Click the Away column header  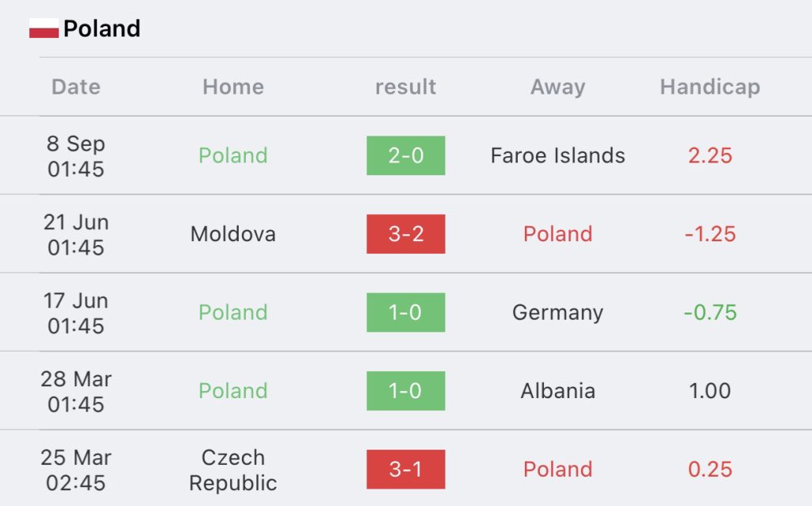click(557, 87)
